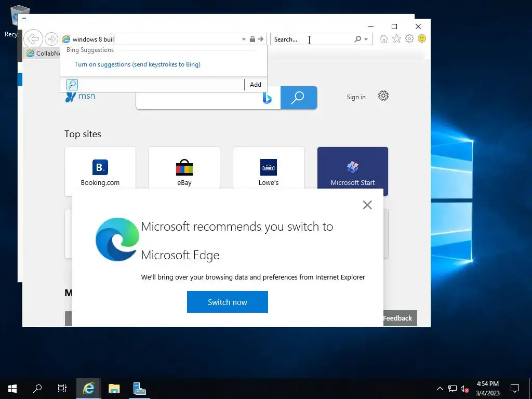The width and height of the screenshot is (532, 399).
Task: Open Favorites star icon
Action: pyautogui.click(x=396, y=38)
